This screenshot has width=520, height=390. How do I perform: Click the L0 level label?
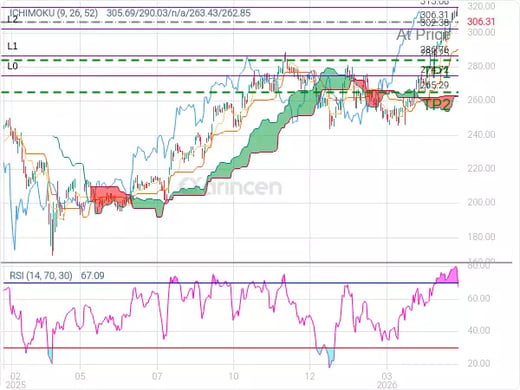pyautogui.click(x=12, y=66)
